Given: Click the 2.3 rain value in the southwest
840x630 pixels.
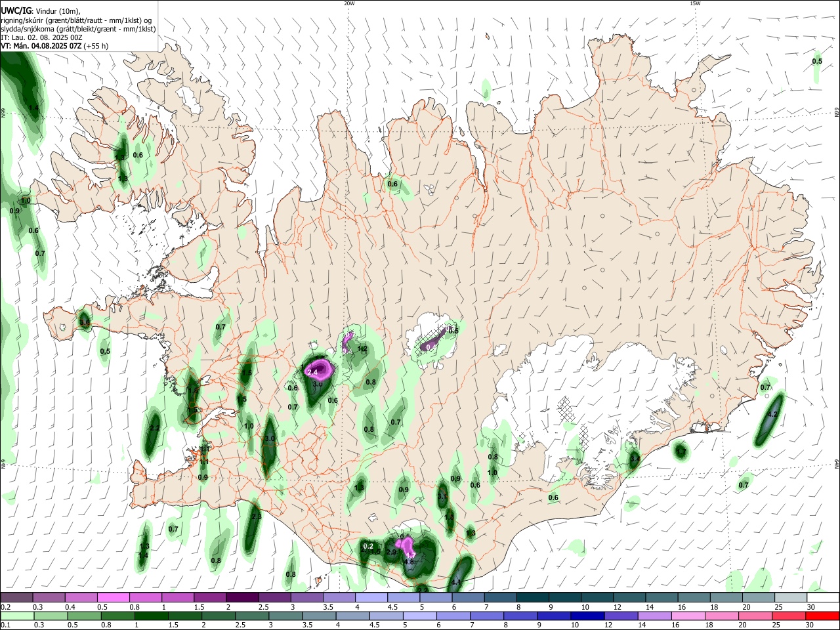Looking at the screenshot, I should click(x=257, y=517).
